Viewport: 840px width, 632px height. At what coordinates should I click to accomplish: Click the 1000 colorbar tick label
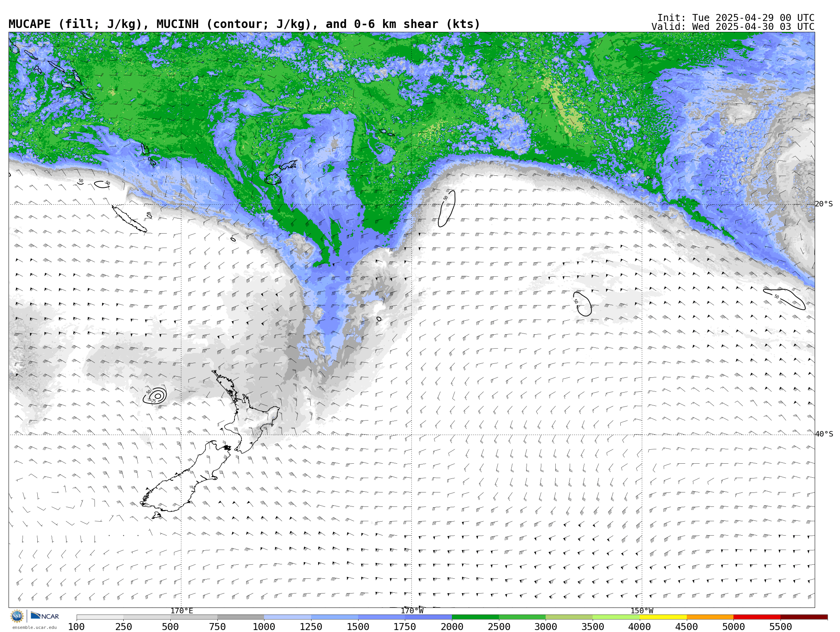click(x=264, y=627)
